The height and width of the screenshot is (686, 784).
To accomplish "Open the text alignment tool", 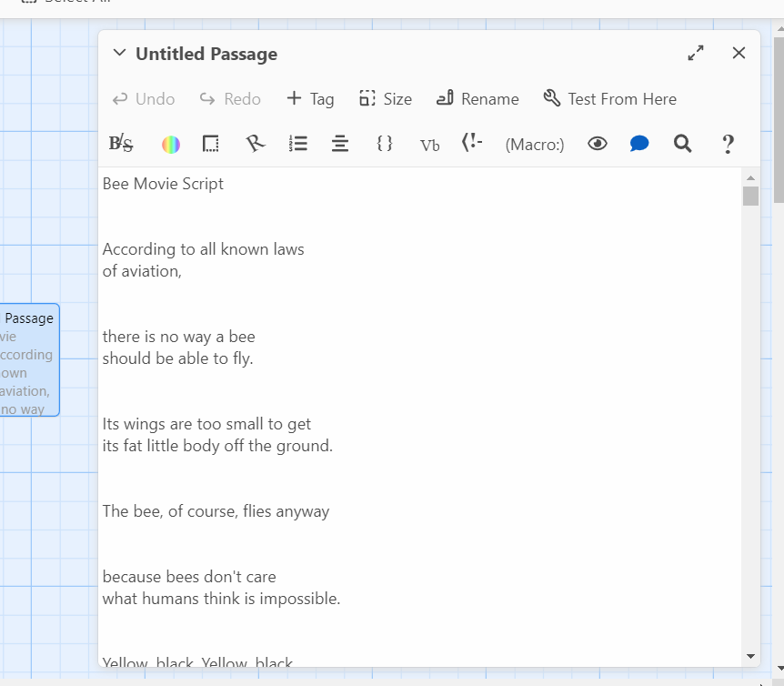I will 340,144.
